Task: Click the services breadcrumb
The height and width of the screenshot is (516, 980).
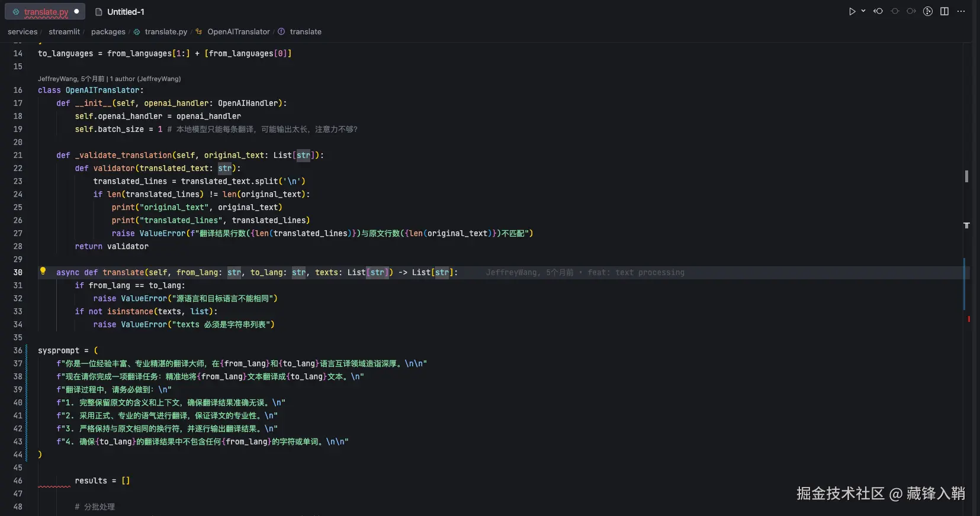Action: (23, 32)
